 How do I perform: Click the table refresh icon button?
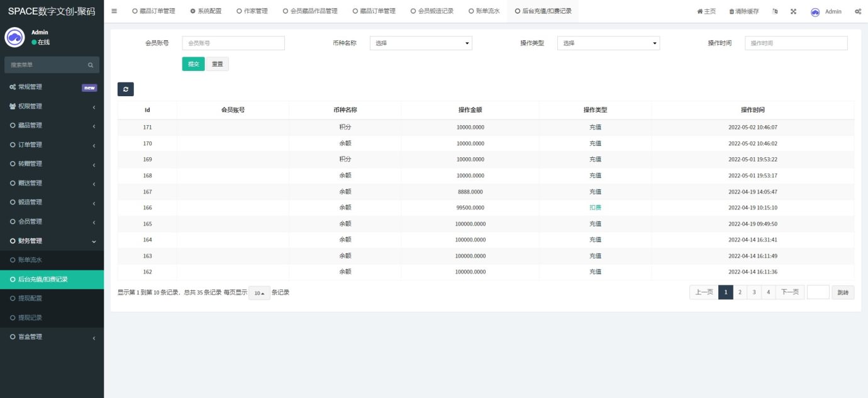[x=126, y=89]
